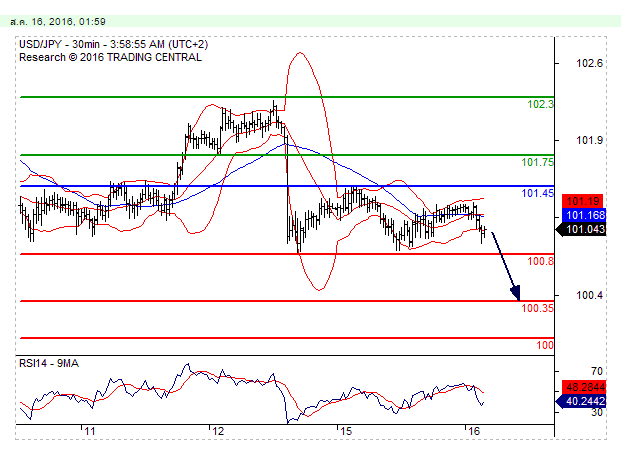This screenshot has height=455, width=621.
Task: Click the date axis marker 12
Action: click(x=218, y=432)
